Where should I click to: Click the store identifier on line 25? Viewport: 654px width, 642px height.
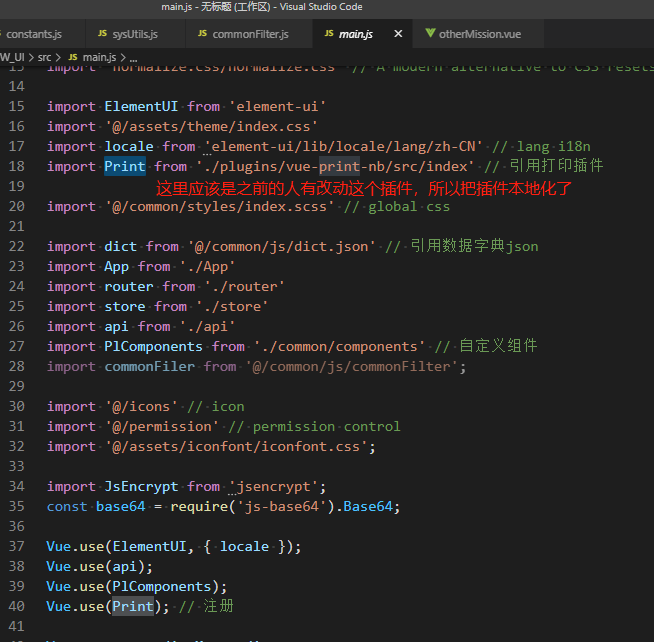coord(125,307)
